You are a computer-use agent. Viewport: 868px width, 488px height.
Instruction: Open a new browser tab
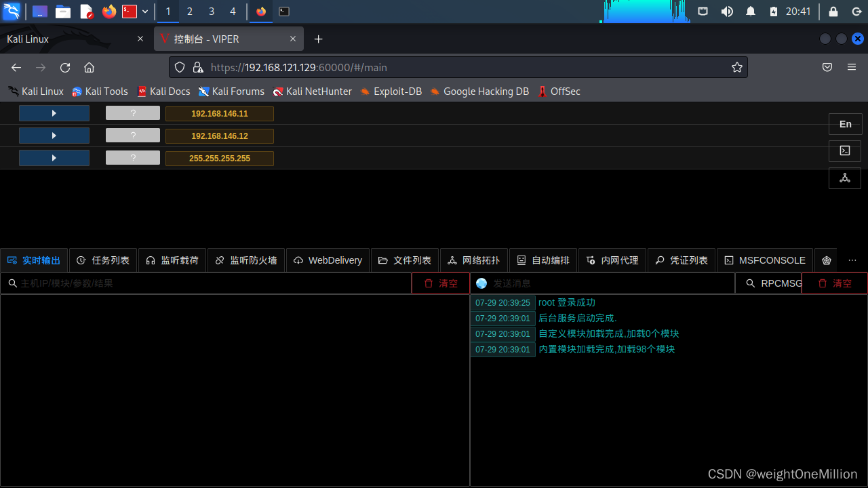319,39
